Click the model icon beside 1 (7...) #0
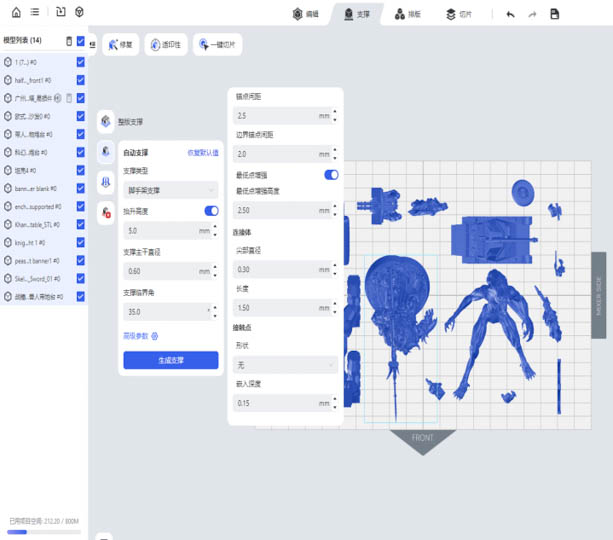 [8, 62]
